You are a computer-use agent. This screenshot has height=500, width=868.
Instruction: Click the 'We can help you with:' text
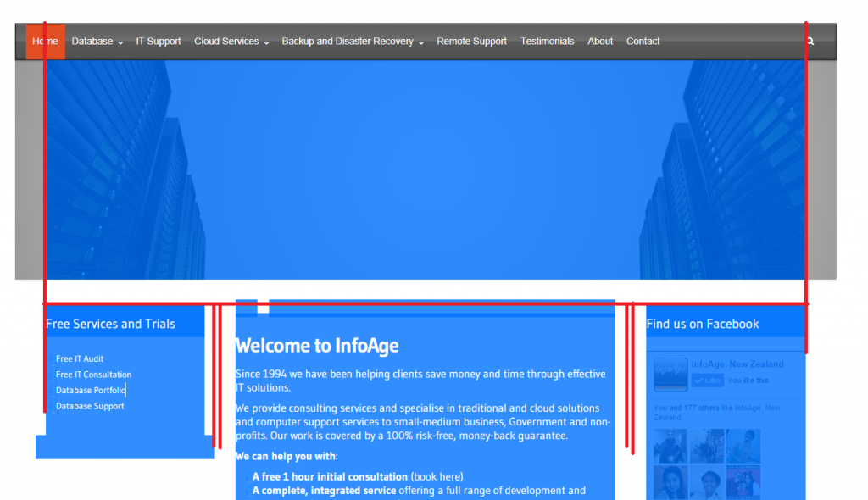click(x=287, y=457)
